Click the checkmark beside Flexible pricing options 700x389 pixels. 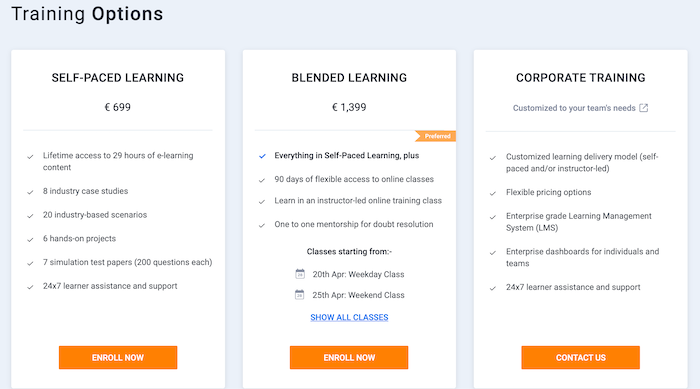coord(493,193)
